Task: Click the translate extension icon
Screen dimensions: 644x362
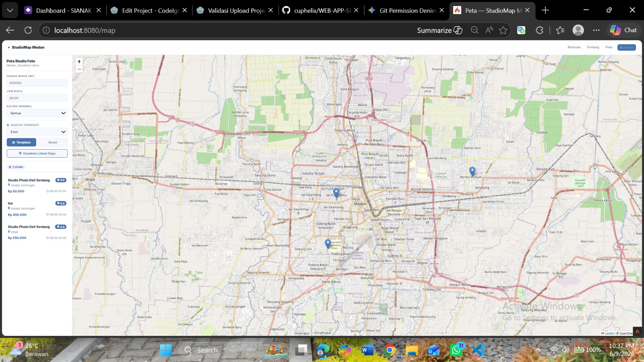Action: [x=521, y=30]
